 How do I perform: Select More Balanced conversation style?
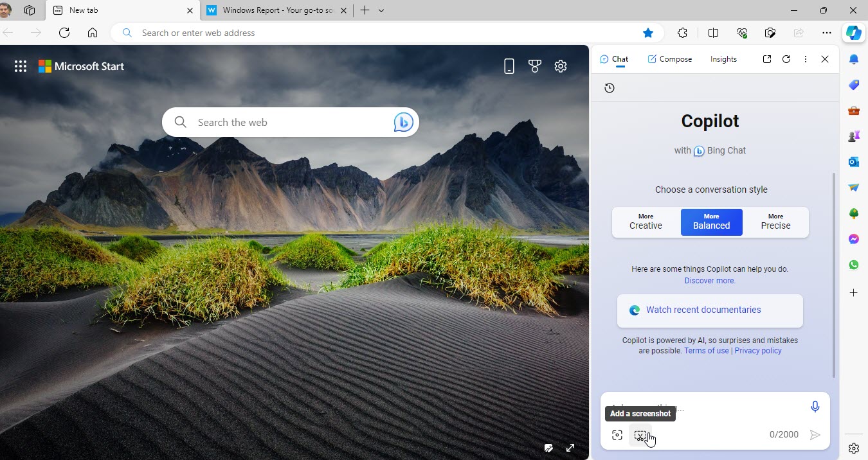[711, 222]
